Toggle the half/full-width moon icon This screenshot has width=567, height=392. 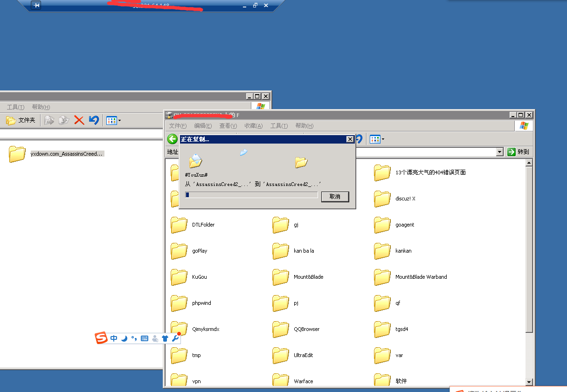tap(124, 338)
